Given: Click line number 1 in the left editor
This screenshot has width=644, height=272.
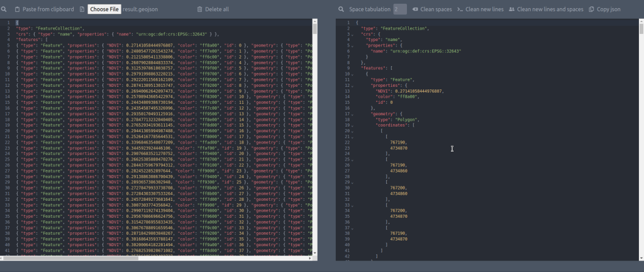Looking at the screenshot, I should tap(8, 23).
